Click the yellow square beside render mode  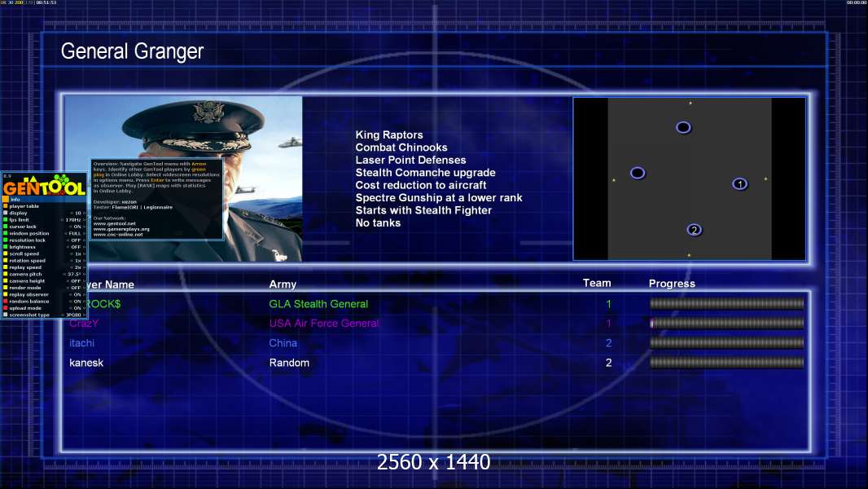click(x=6, y=288)
